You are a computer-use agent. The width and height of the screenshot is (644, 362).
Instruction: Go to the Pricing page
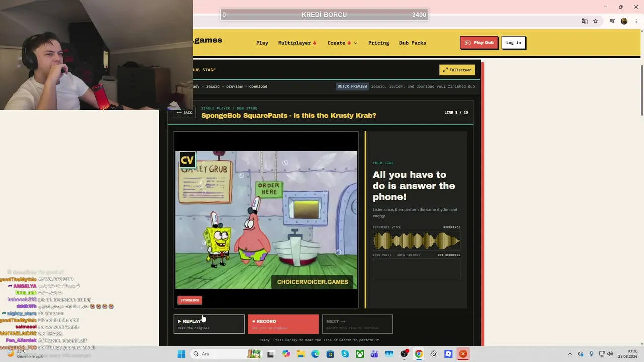(x=378, y=43)
